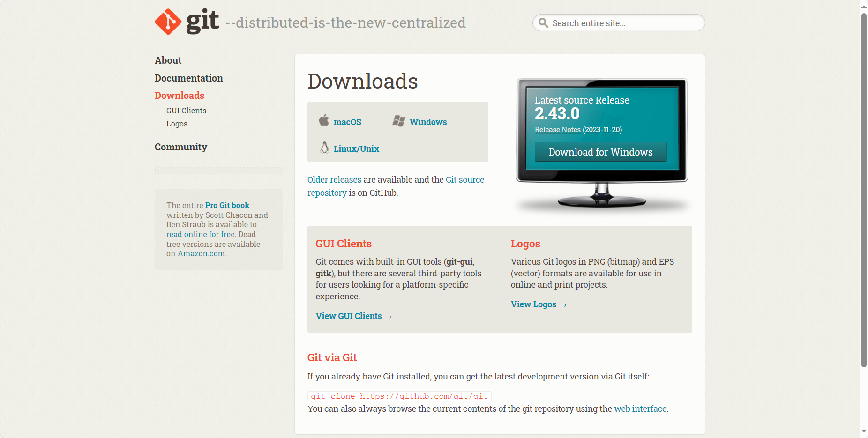Open the macOS download link
The width and height of the screenshot is (868, 438).
pyautogui.click(x=347, y=122)
